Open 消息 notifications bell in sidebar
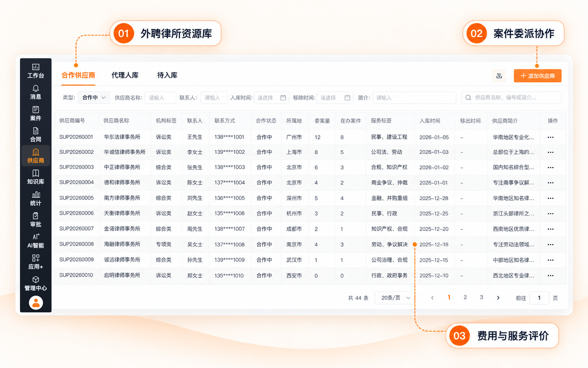Screen dimensions: 588x368 click(36, 92)
